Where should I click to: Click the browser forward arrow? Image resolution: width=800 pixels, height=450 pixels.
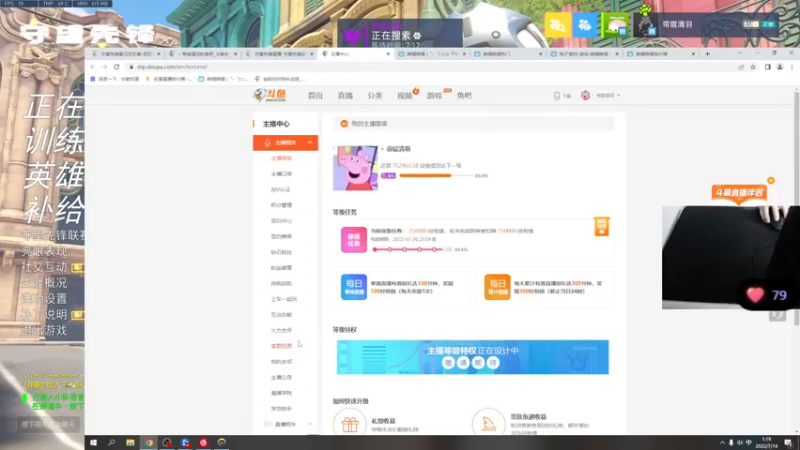(x=105, y=67)
